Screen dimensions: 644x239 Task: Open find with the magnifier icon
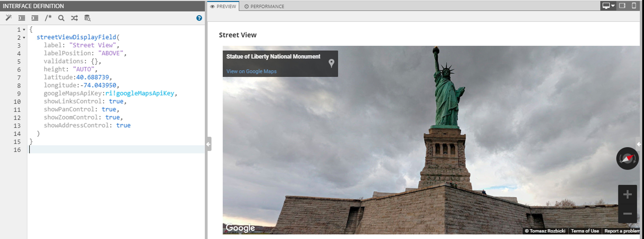click(x=61, y=18)
